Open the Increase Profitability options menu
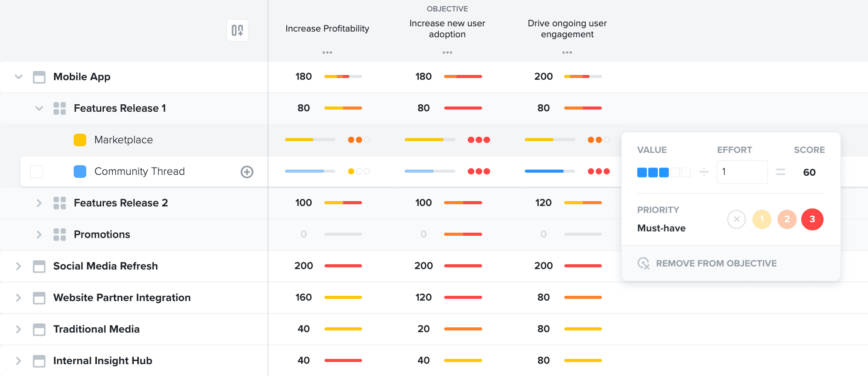This screenshot has height=376, width=868. 327,52
